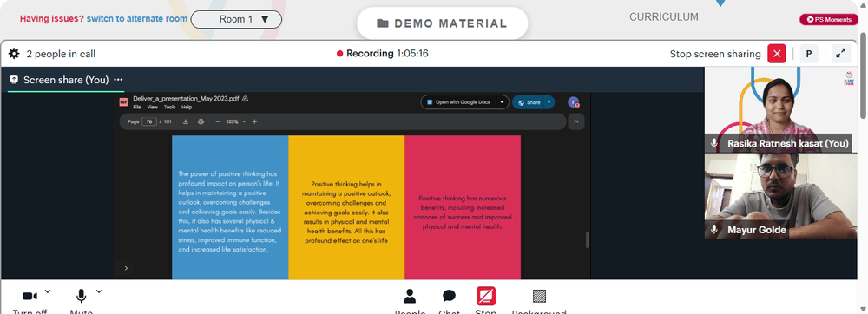Screen dimensions: 868x314
Task: Click the red stop screen sharing X button
Action: [x=777, y=54]
